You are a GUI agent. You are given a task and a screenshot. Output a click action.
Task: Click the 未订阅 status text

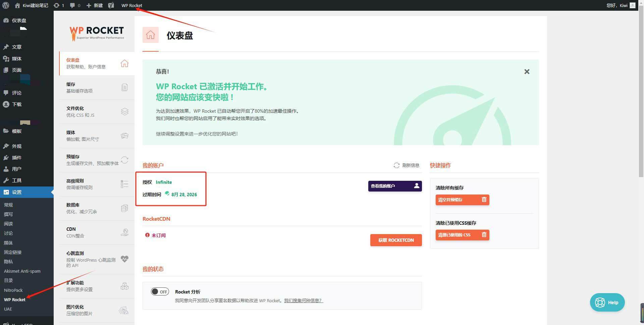pos(158,235)
